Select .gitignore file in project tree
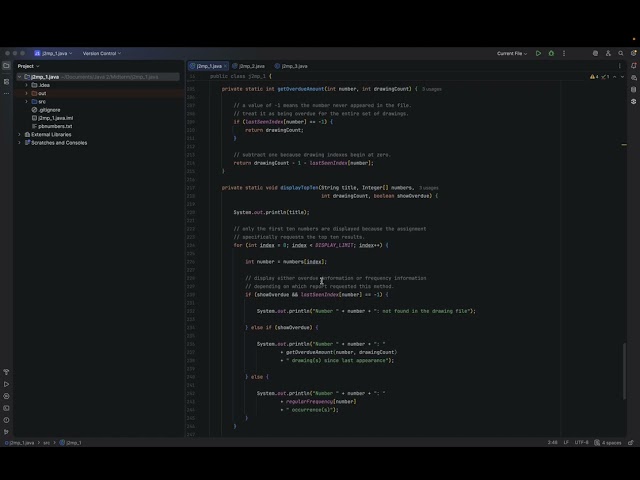Viewport: 640px width, 480px height. click(46, 110)
